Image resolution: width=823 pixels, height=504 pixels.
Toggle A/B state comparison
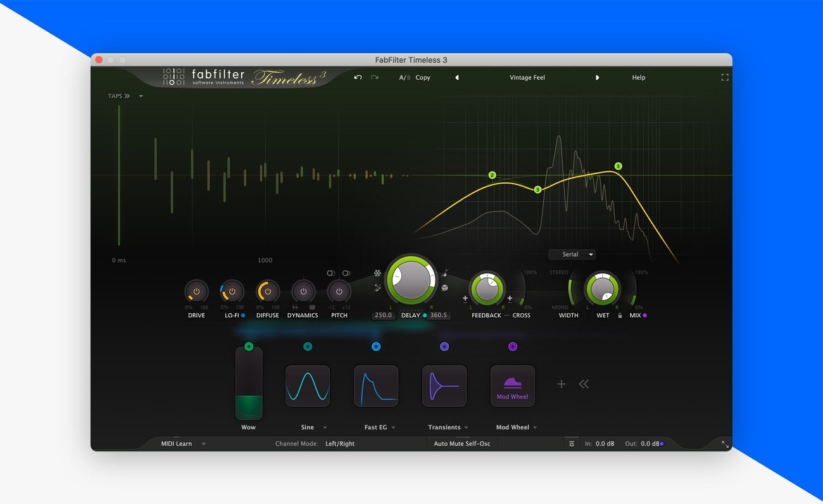[x=405, y=77]
